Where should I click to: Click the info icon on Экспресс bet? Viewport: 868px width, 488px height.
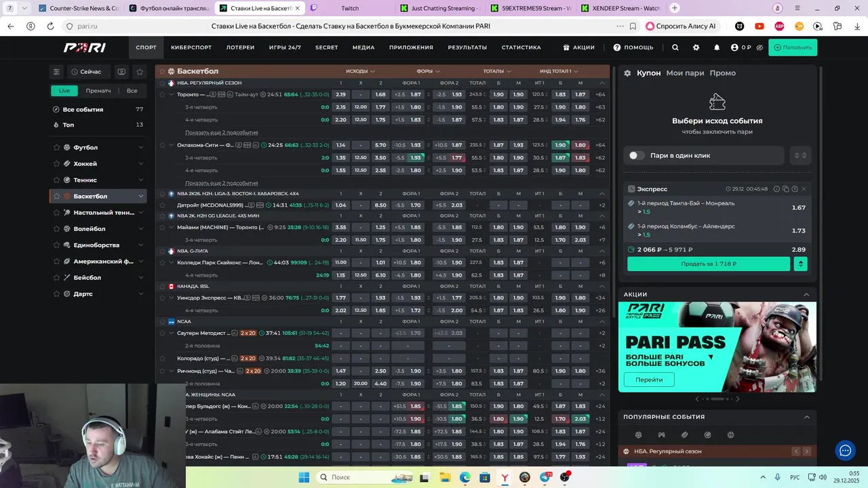[776, 189]
